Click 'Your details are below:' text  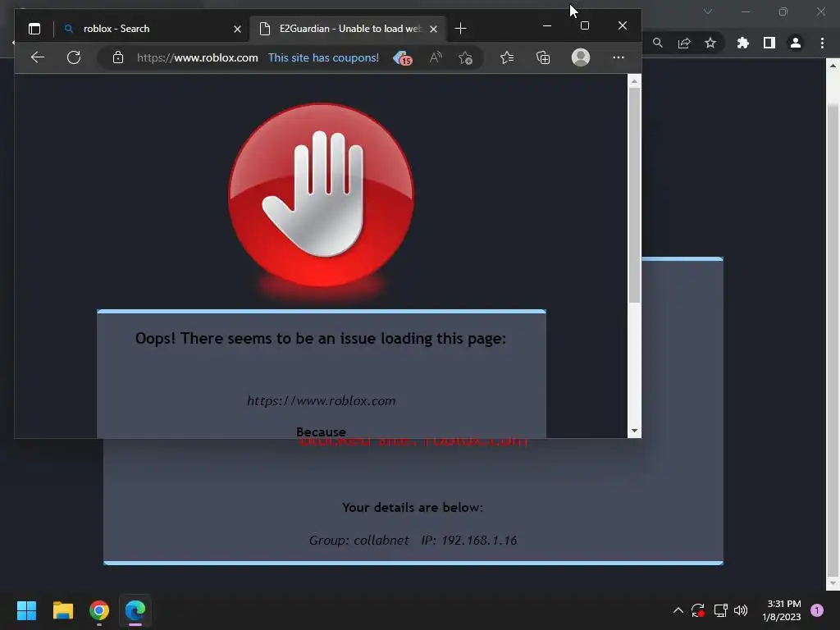tap(413, 507)
